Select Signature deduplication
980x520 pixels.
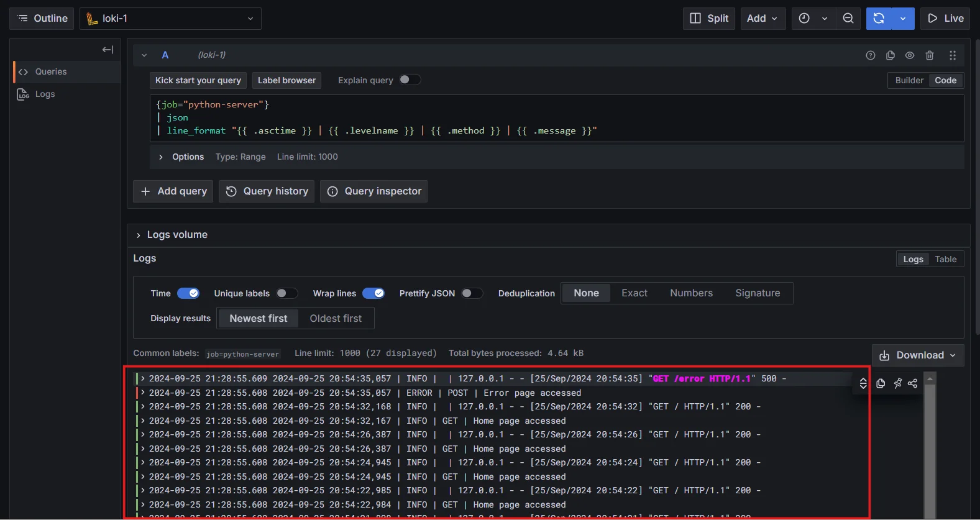click(758, 293)
